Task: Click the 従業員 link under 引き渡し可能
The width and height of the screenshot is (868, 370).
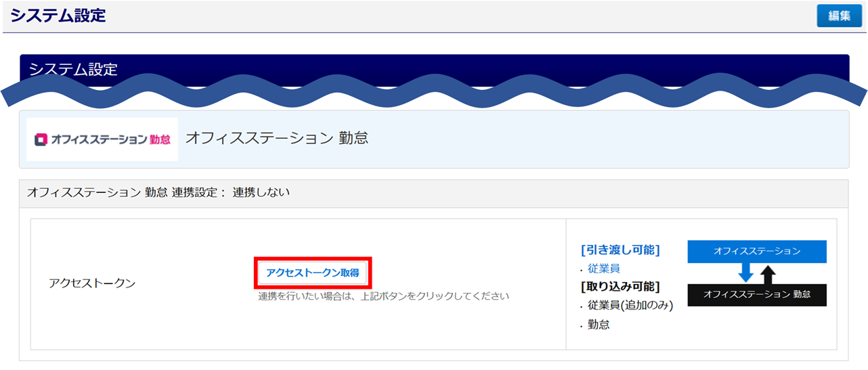Action: [604, 269]
